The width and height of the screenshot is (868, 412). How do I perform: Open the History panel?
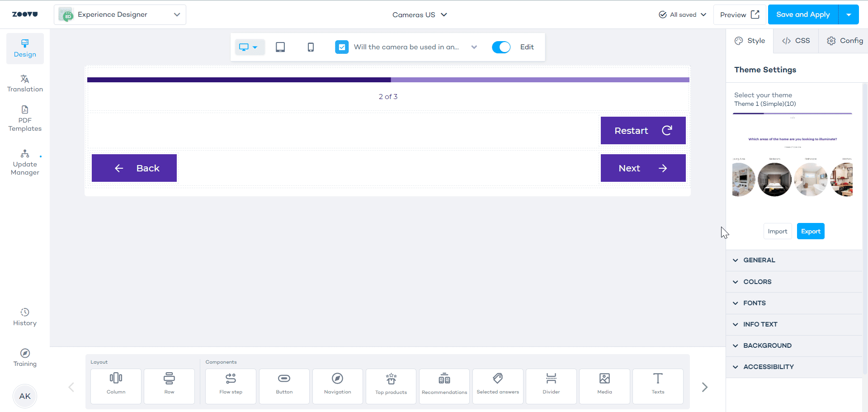coord(25,316)
